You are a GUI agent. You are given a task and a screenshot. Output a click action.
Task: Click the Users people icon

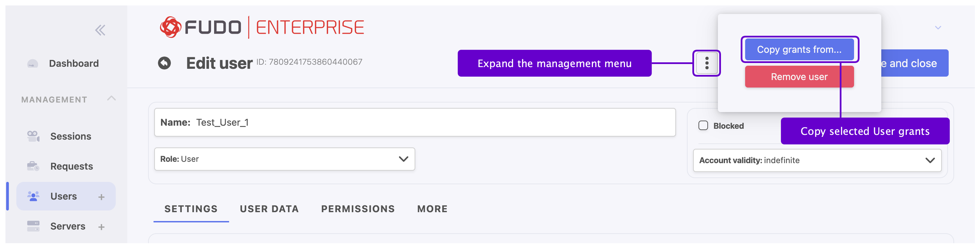[33, 196]
